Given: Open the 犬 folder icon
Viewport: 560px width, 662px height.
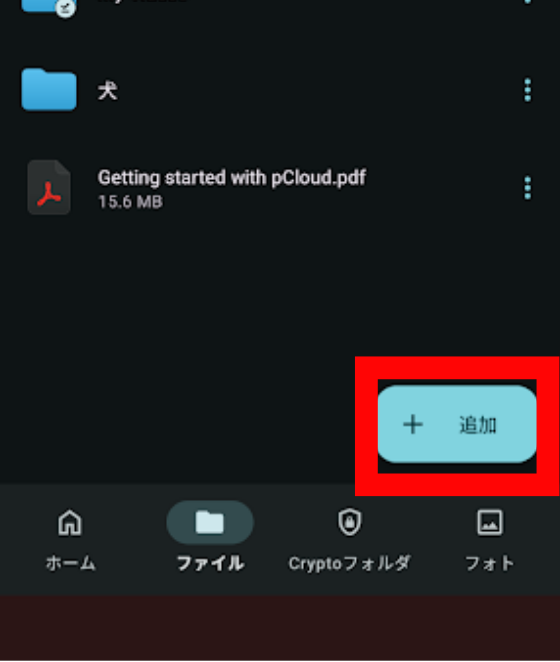Looking at the screenshot, I should [49, 90].
